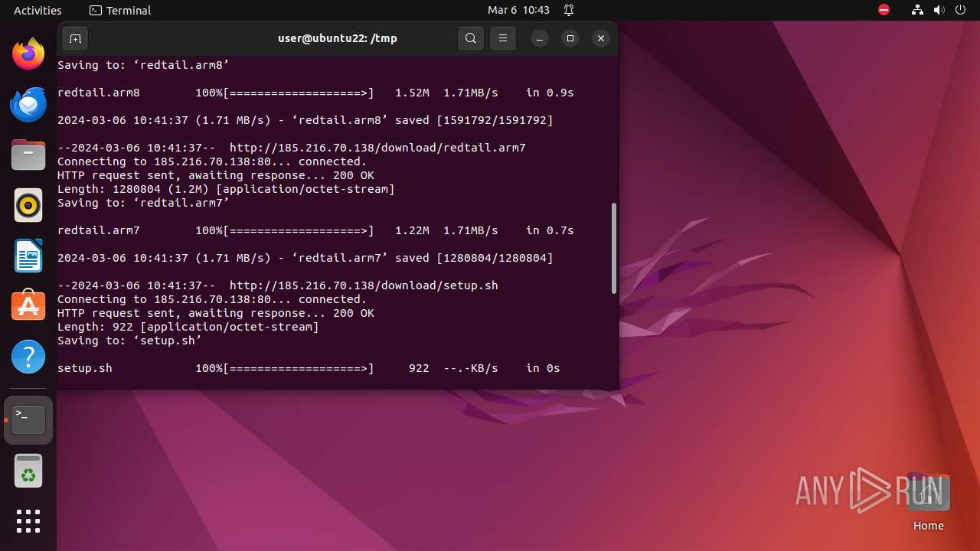This screenshot has width=980, height=551.
Task: Click the redtail.arm8 progress bar line
Action: pos(315,93)
